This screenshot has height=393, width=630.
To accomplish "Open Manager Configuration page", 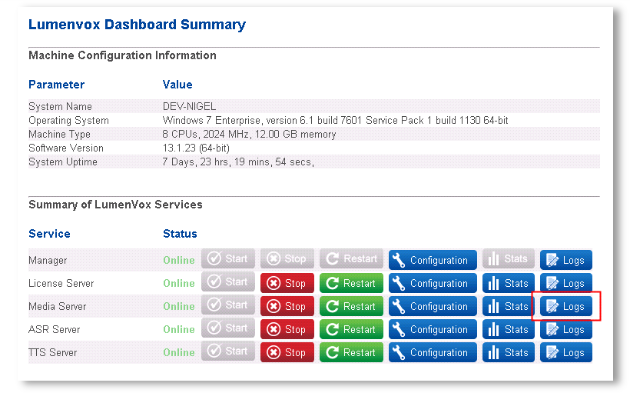I will coord(433,260).
